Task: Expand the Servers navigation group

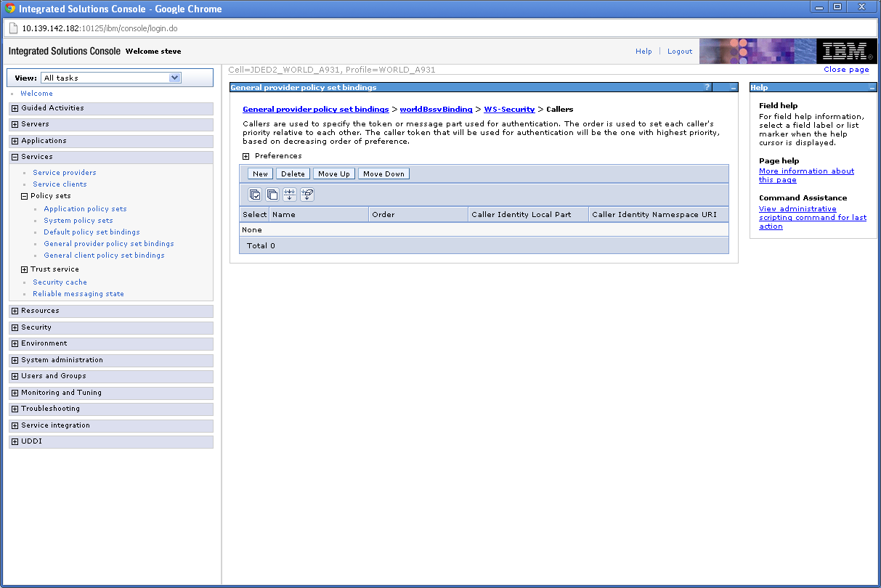Action: pos(15,124)
